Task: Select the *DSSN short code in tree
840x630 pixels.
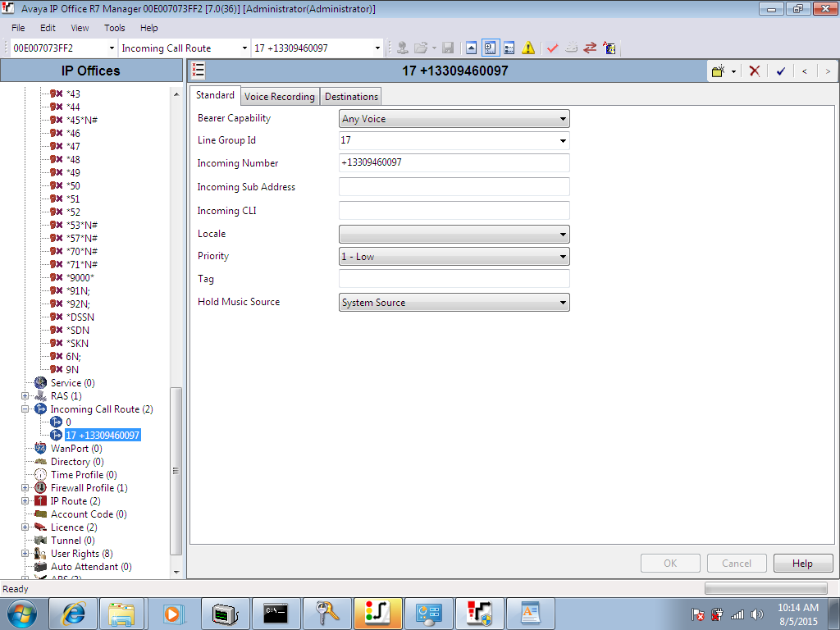Action: [x=80, y=317]
